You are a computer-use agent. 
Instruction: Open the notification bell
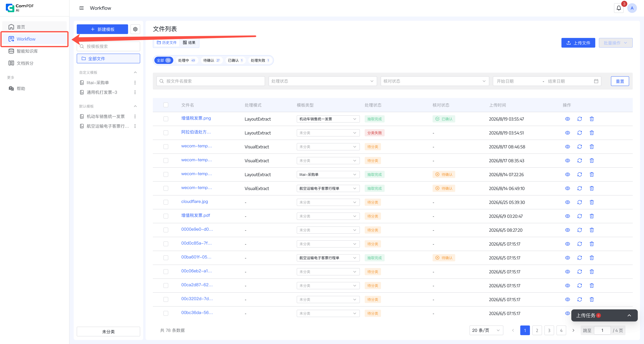[x=619, y=8]
